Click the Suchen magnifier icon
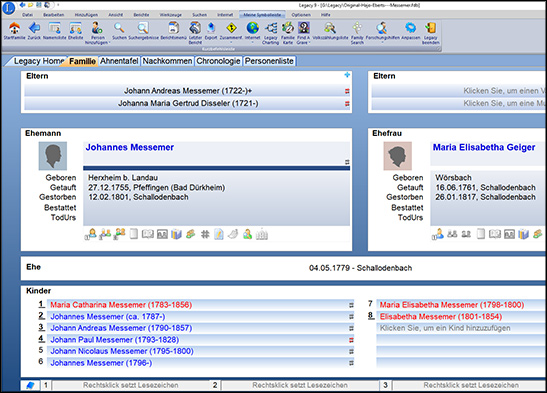 click(119, 28)
